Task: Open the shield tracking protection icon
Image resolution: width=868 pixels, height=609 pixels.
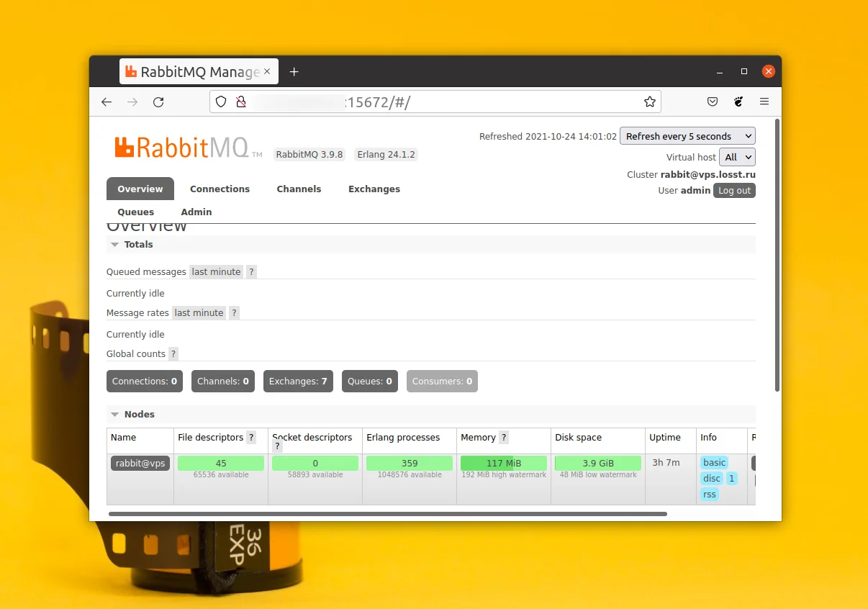Action: [x=221, y=102]
